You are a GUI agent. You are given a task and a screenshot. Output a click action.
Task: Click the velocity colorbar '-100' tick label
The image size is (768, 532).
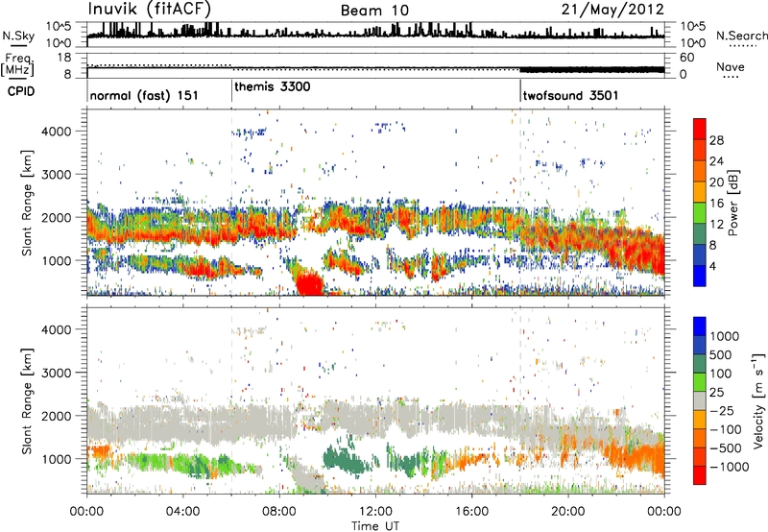point(726,429)
